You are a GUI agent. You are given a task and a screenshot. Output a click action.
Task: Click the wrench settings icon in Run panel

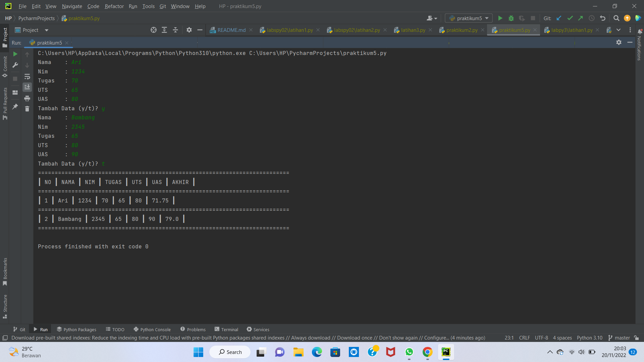[x=15, y=65]
